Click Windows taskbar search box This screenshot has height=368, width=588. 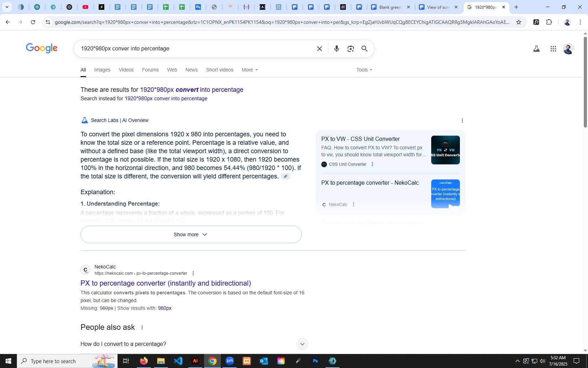67,361
